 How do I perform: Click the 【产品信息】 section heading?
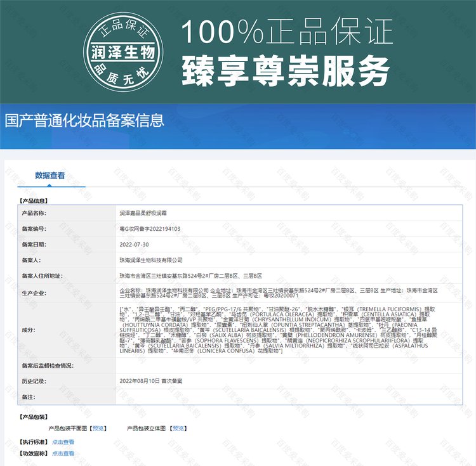(x=34, y=201)
